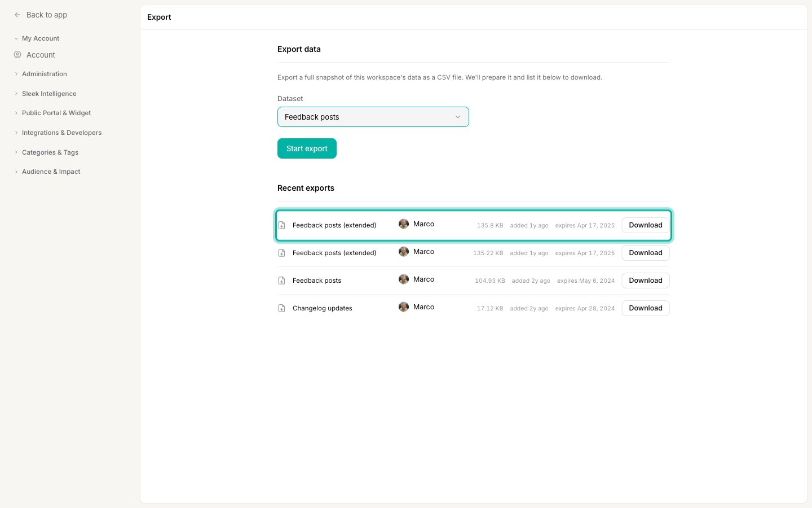Click file icon of 135.8 KB Feedback posts export
Image resolution: width=812 pixels, height=508 pixels.
tap(281, 225)
